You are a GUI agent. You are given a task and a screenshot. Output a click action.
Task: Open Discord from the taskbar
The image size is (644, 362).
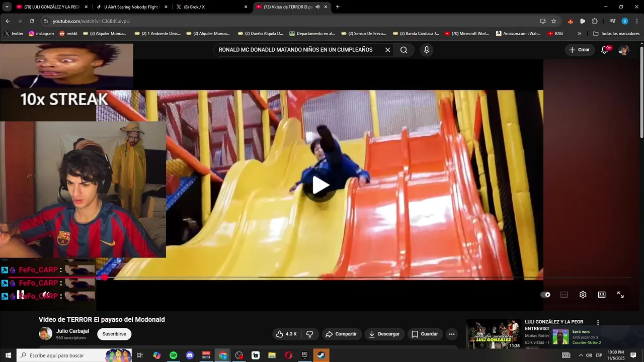click(190, 355)
